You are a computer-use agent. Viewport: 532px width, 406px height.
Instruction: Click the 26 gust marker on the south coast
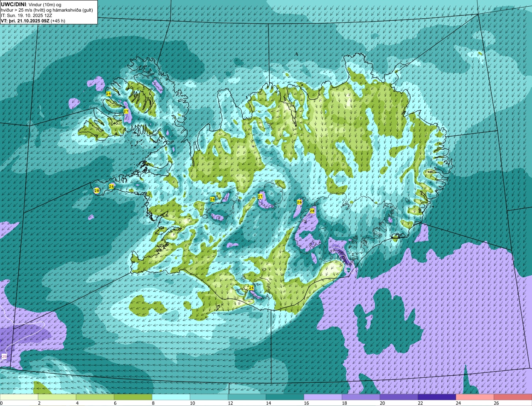point(251,288)
